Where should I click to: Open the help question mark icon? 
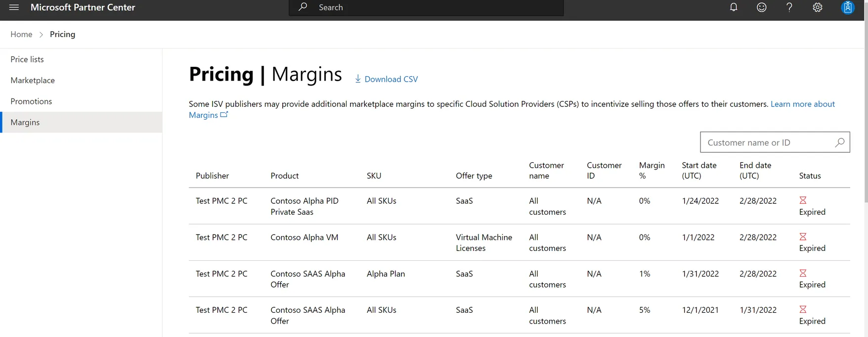pos(789,7)
